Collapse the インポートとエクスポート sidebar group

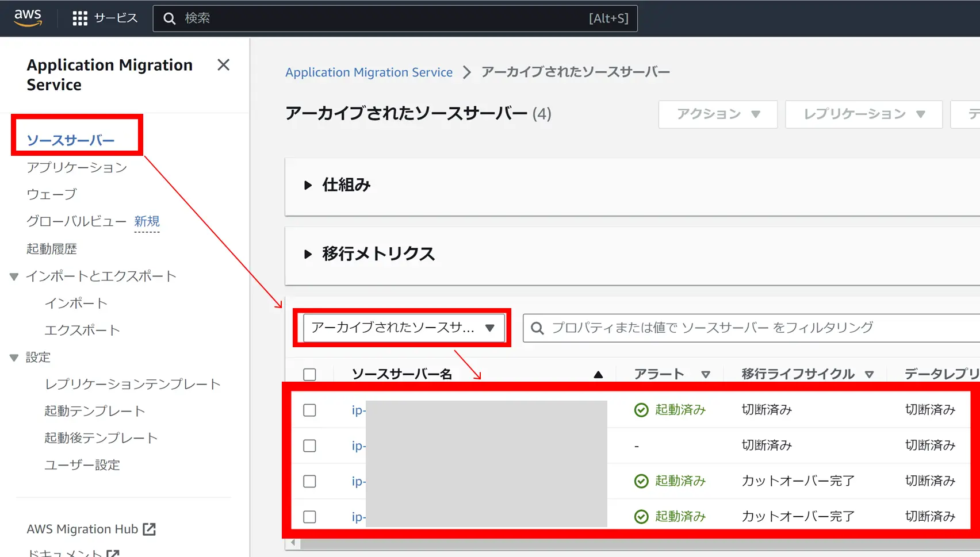point(14,276)
